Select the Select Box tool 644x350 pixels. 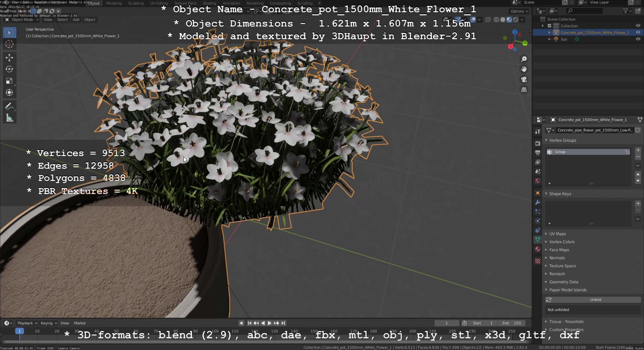pos(10,33)
